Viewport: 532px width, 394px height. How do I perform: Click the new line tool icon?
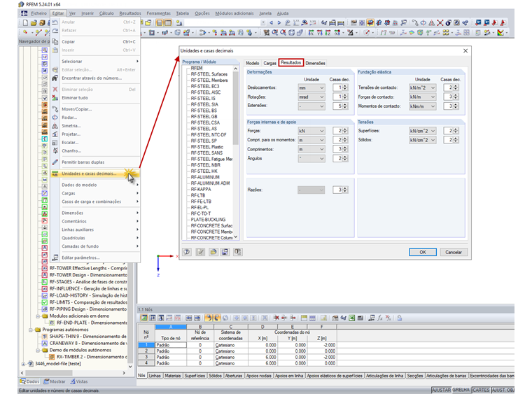tap(38, 33)
